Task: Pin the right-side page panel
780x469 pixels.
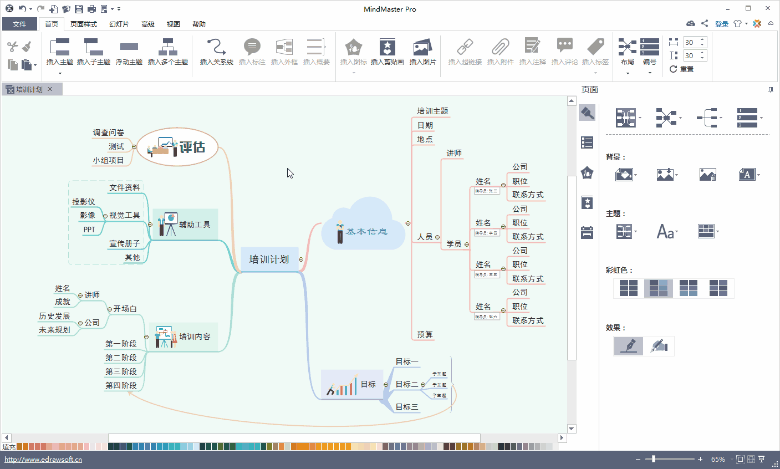Action: [771, 90]
